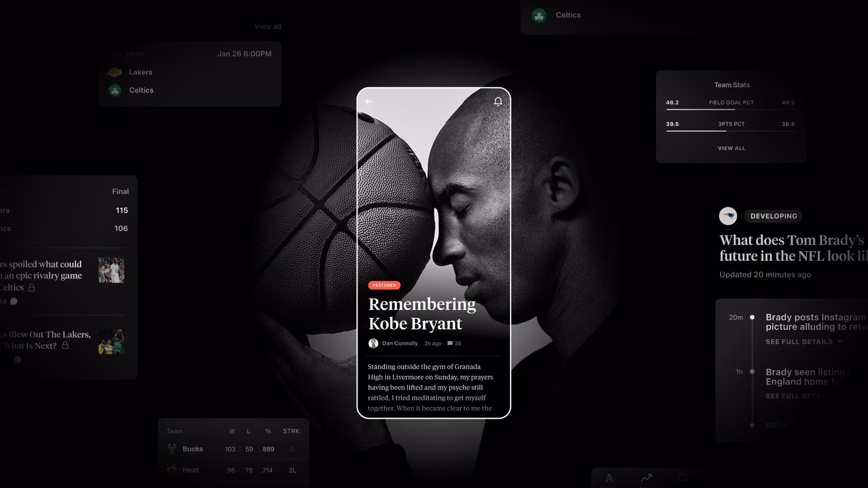
Task: Open comments icon next to 36
Action: coord(450,343)
